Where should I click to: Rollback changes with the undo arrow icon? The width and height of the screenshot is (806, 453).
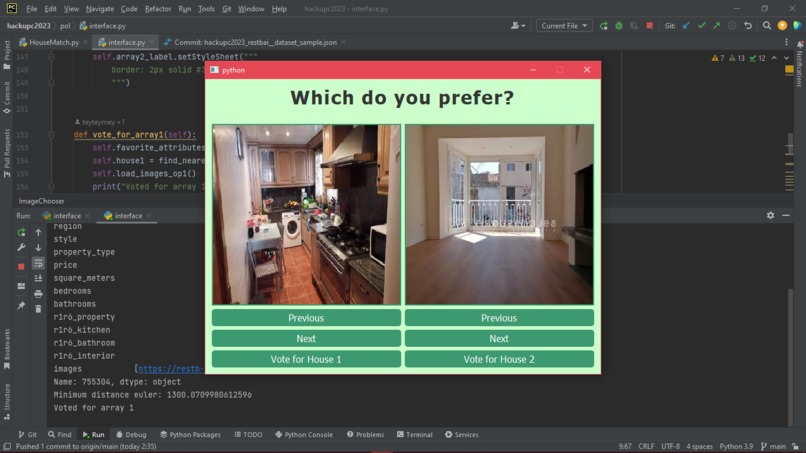[x=748, y=26]
